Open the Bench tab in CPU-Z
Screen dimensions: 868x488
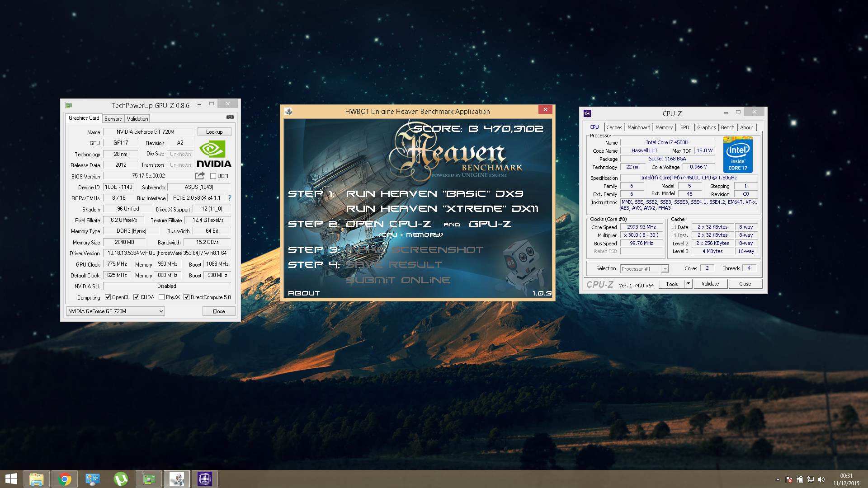tap(727, 127)
